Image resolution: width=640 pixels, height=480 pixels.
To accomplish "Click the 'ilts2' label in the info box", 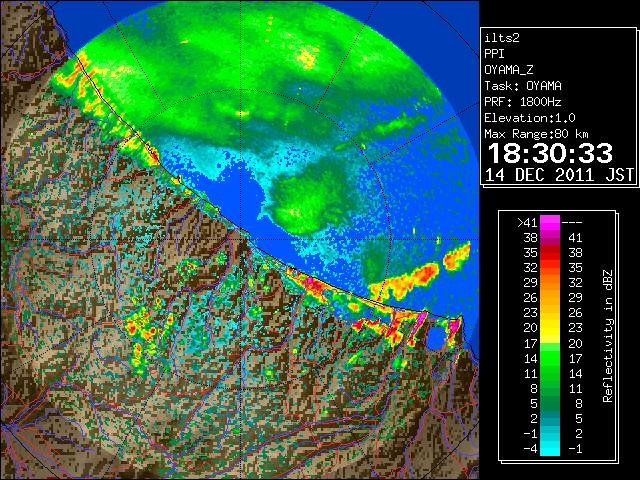I will click(x=502, y=38).
